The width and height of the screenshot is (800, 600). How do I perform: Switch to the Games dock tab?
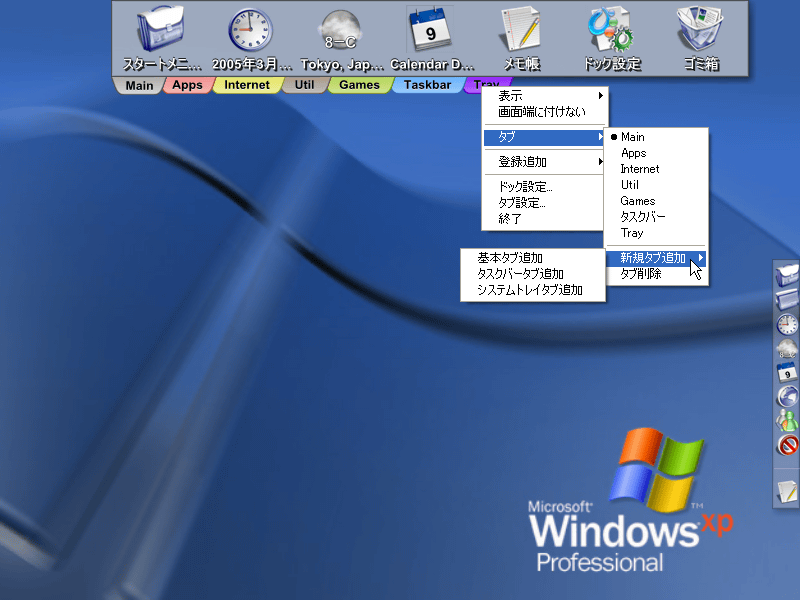pos(359,85)
